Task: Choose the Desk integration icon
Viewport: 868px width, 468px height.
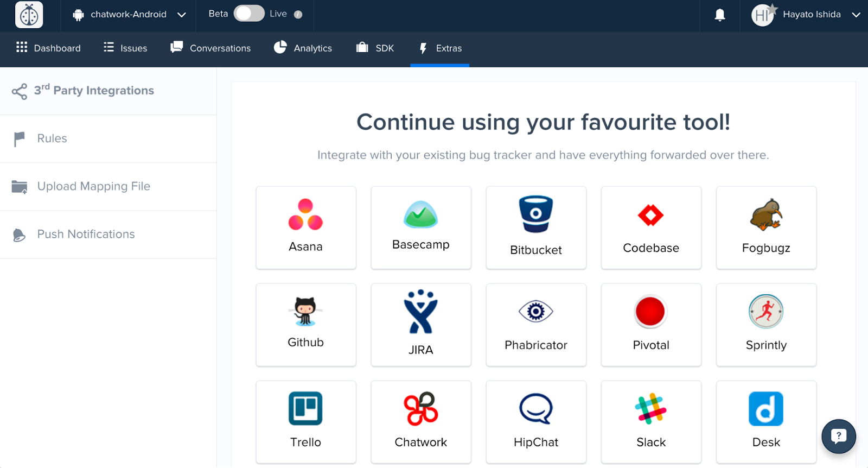Action: click(x=766, y=408)
